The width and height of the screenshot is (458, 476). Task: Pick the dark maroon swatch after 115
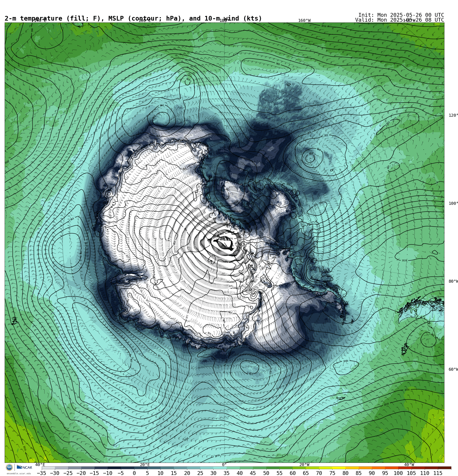(x=445, y=468)
